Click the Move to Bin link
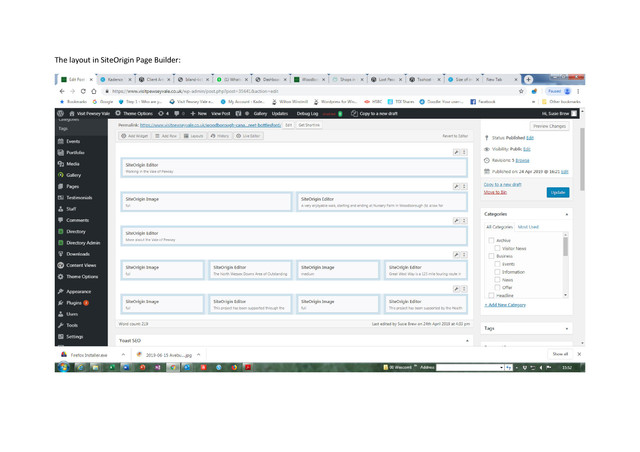Image resolution: width=640 pixels, height=452 pixels. tap(495, 192)
